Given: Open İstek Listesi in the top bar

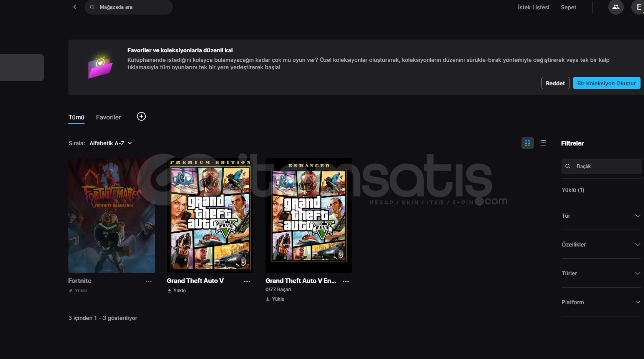Looking at the screenshot, I should (x=533, y=7).
